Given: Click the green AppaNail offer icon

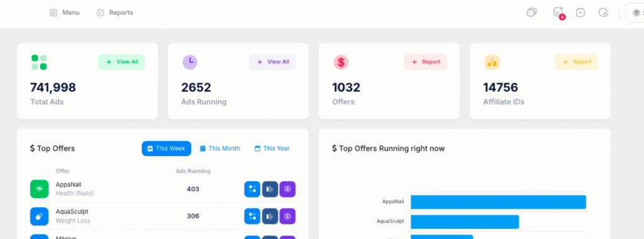Looking at the screenshot, I should click(x=40, y=189).
